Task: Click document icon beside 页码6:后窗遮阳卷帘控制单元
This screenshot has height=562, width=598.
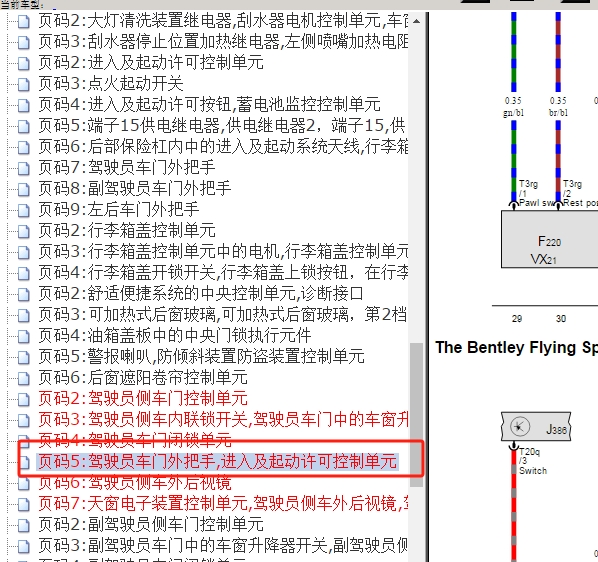Action: point(23,378)
